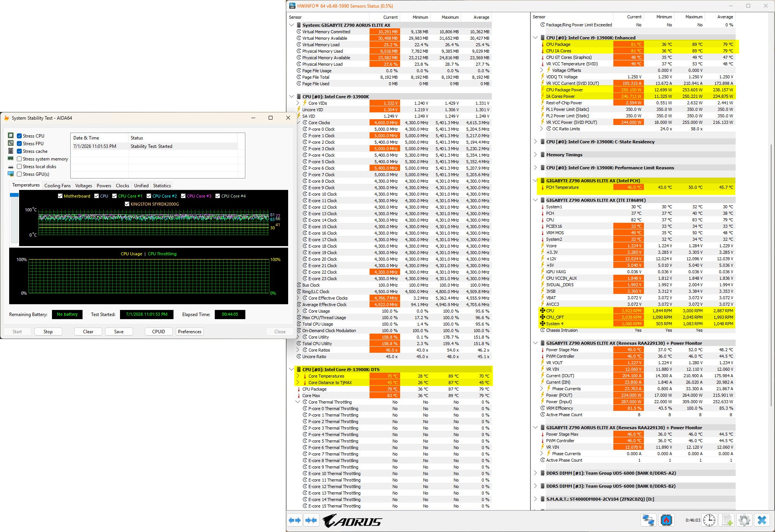Screen dimensions: 775x532
Task: Click the Average column header in left HWiNFO pane
Action: click(x=476, y=17)
